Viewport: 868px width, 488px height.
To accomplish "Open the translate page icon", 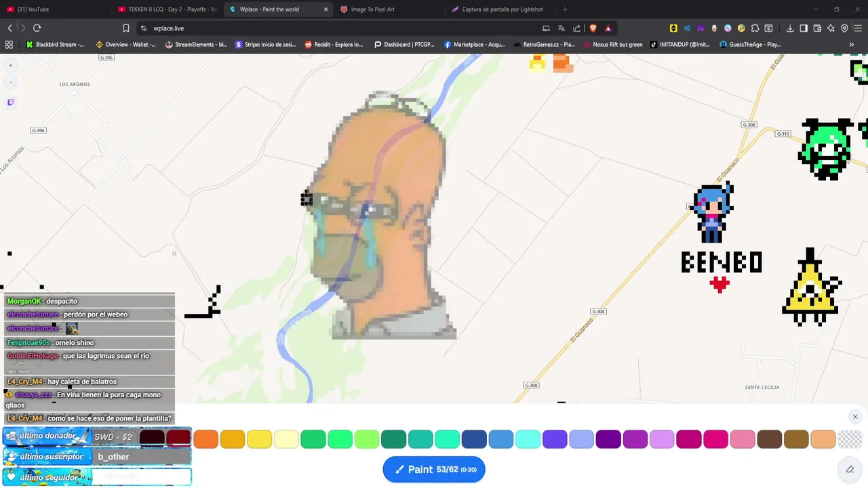I will click(x=561, y=28).
